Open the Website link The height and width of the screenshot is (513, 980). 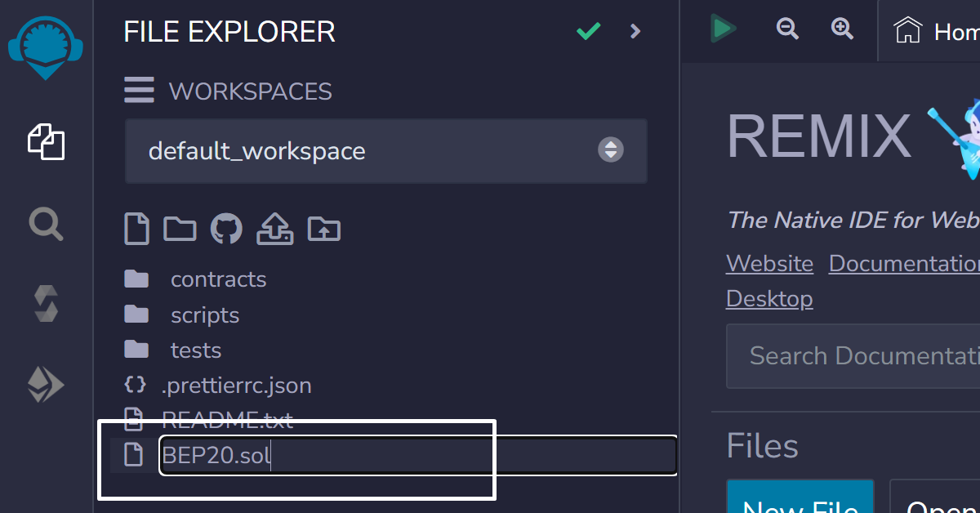[x=769, y=263]
